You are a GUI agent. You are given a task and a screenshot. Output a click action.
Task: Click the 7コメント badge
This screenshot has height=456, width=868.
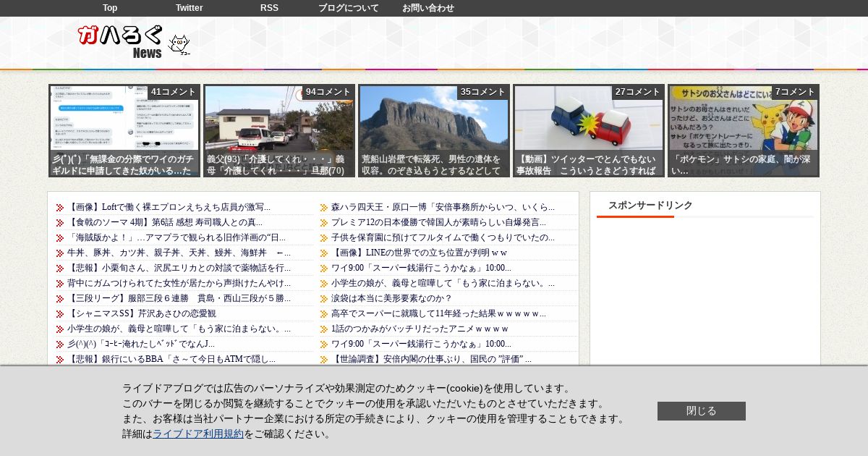pos(795,92)
